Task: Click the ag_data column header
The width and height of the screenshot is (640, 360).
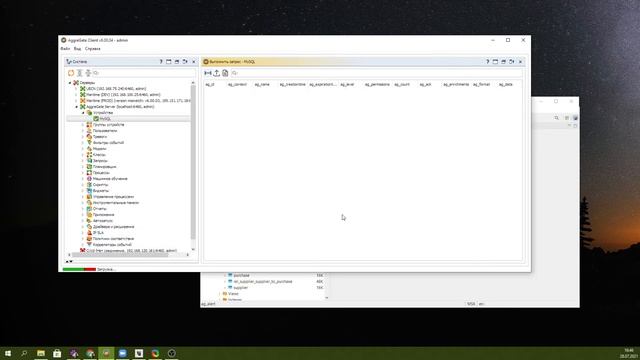Action: 506,84
